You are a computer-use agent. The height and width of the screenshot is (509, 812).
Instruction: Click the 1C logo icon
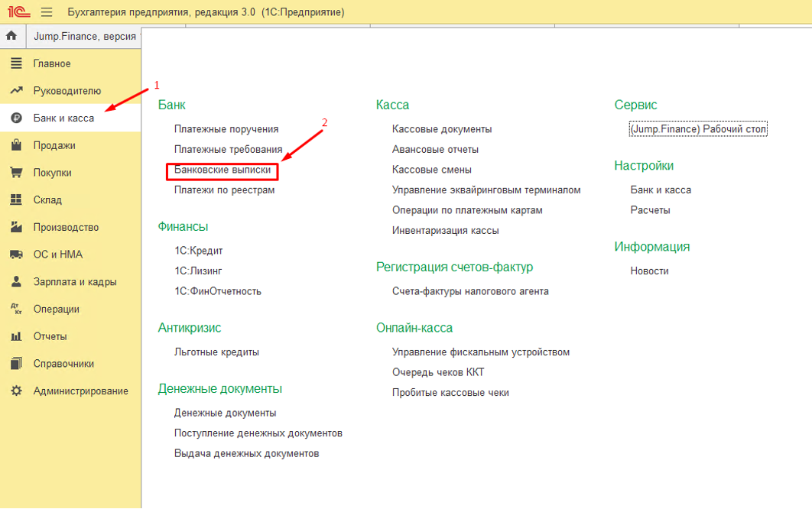tap(18, 12)
